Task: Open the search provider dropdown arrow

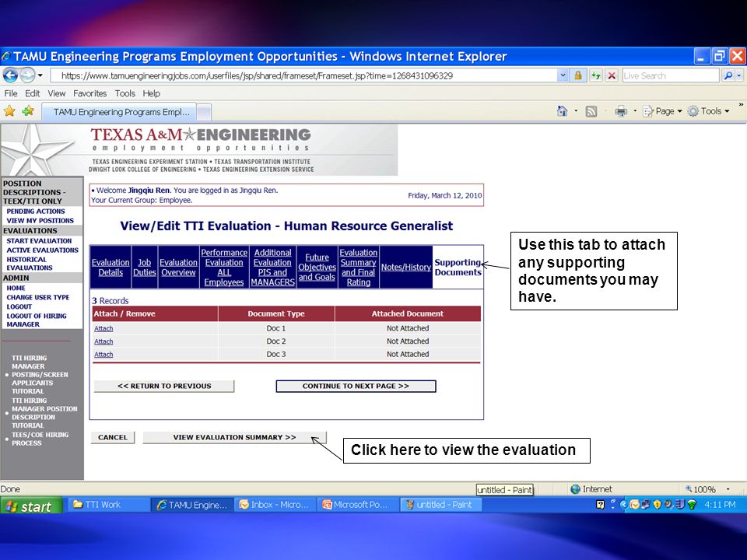Action: point(739,75)
